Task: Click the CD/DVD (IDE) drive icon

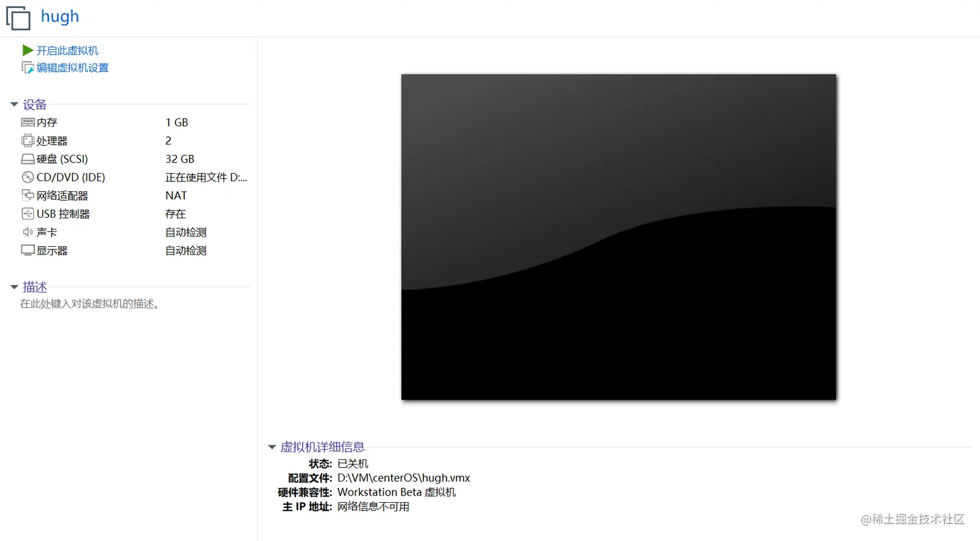Action: pyautogui.click(x=27, y=177)
